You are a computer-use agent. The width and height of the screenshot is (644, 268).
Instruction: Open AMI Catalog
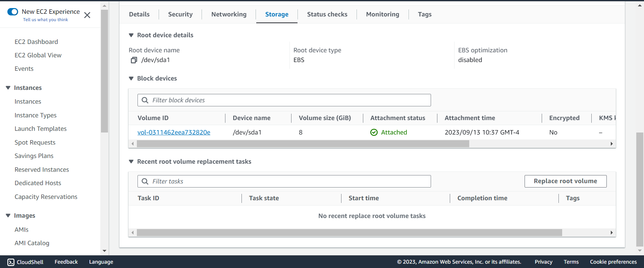32,243
